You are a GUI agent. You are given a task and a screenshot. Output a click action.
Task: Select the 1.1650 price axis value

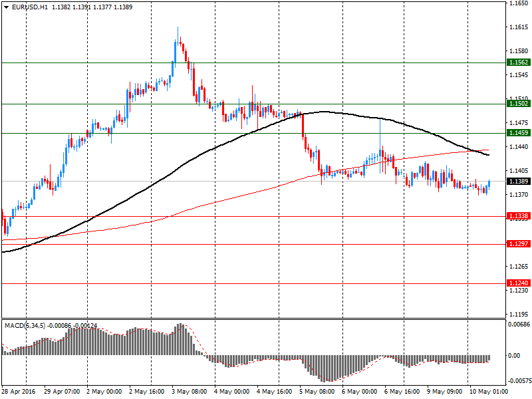(519, 3)
